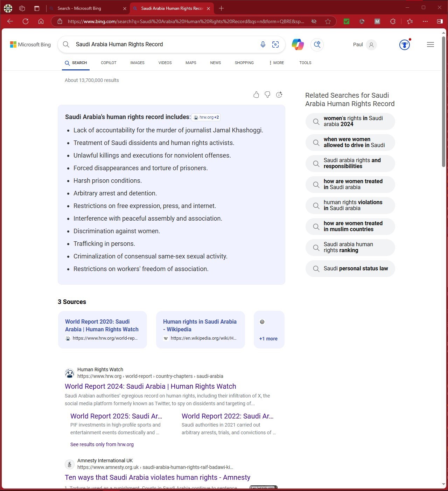
Task: Open browser Settings and more menu
Action: pos(425,21)
